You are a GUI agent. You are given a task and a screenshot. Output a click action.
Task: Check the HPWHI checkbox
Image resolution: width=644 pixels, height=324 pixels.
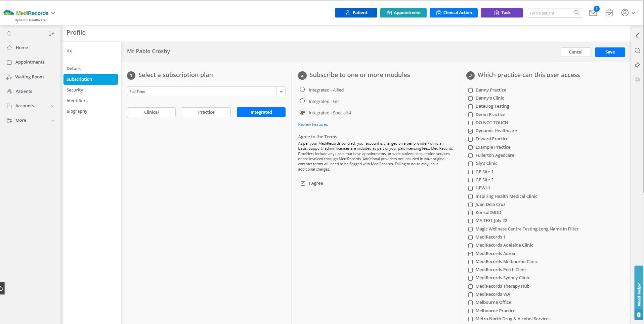470,188
